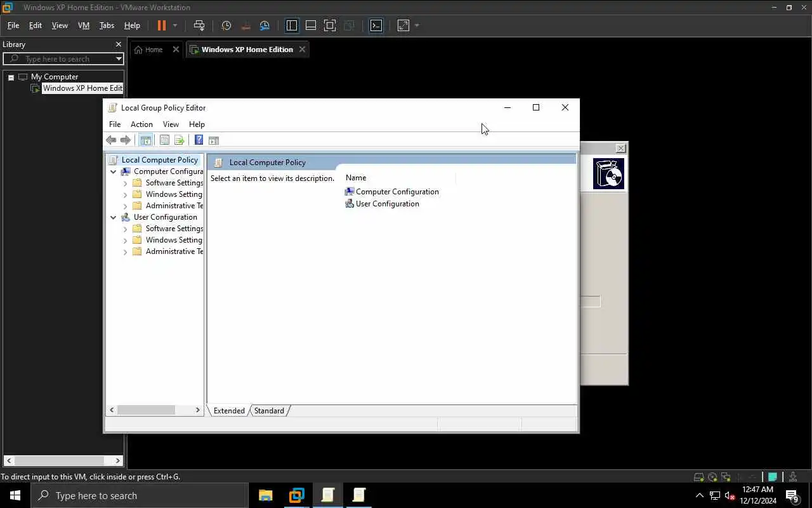812x508 pixels.
Task: Open Snapshot Manager wrench-clock icon
Action: (x=265, y=25)
